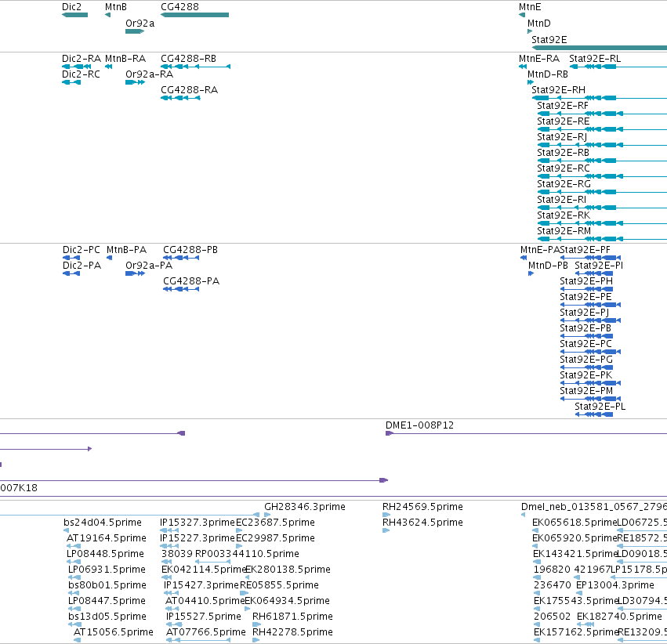This screenshot has height=644, width=667.
Task: Open the Stat92E-PG protein label
Action: pyautogui.click(x=586, y=360)
